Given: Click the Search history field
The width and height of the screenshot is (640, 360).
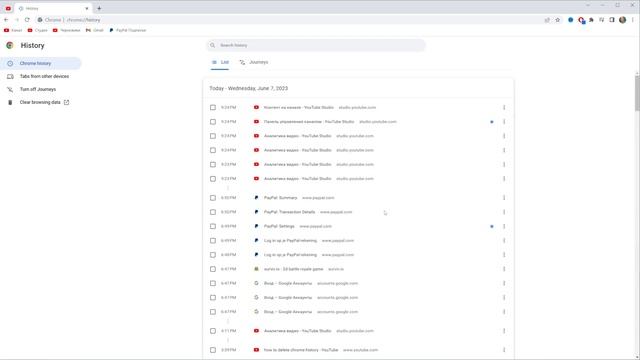Looking at the screenshot, I should (x=316, y=45).
